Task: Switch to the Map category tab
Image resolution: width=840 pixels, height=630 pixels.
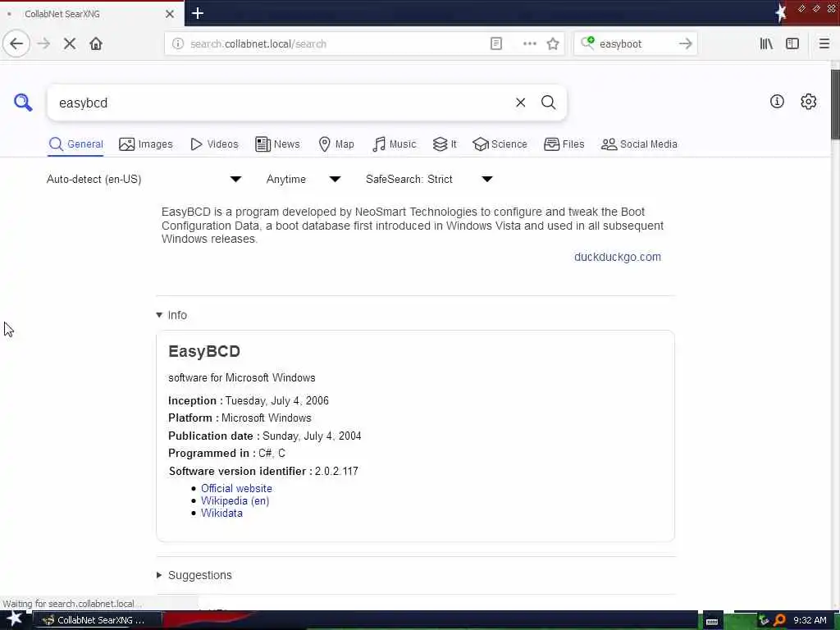Action: 336,144
